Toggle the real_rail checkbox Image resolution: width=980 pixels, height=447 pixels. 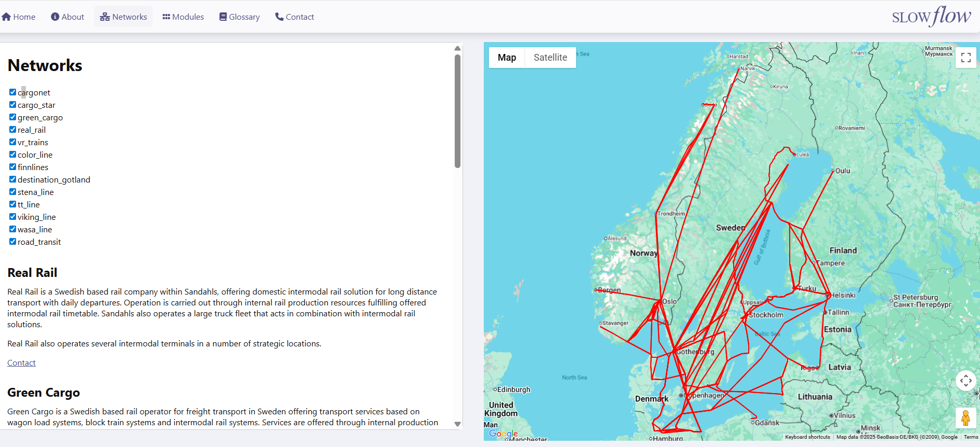pos(12,130)
